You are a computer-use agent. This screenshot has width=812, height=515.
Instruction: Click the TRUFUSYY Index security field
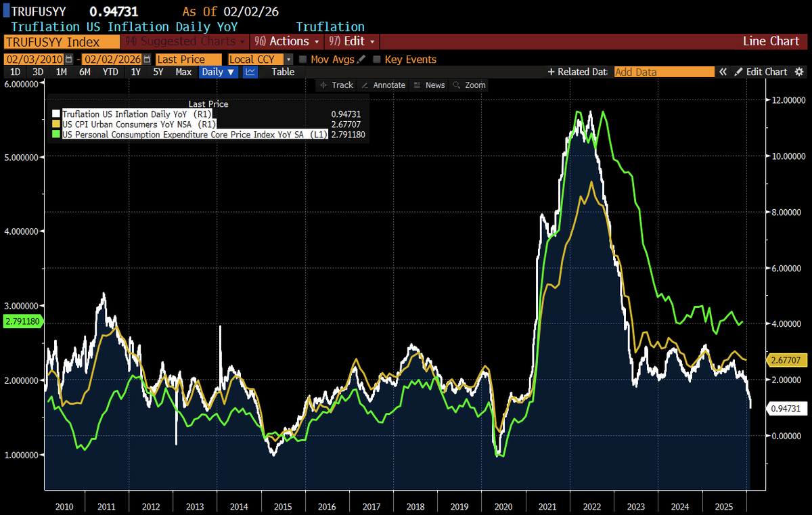63,41
